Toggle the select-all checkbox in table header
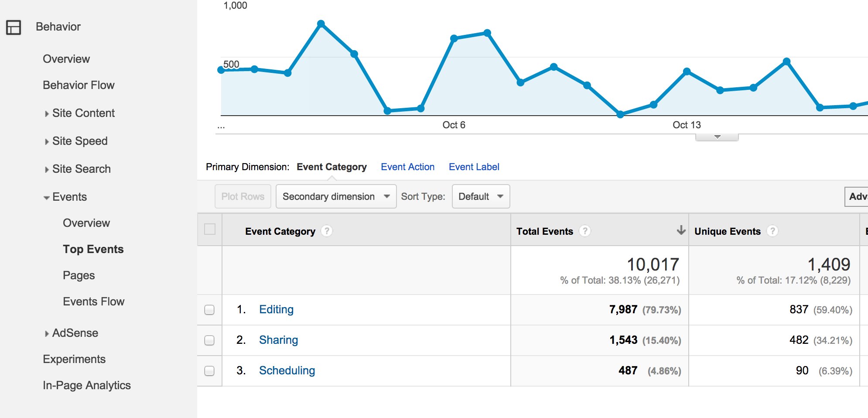This screenshot has height=418, width=868. (x=210, y=229)
